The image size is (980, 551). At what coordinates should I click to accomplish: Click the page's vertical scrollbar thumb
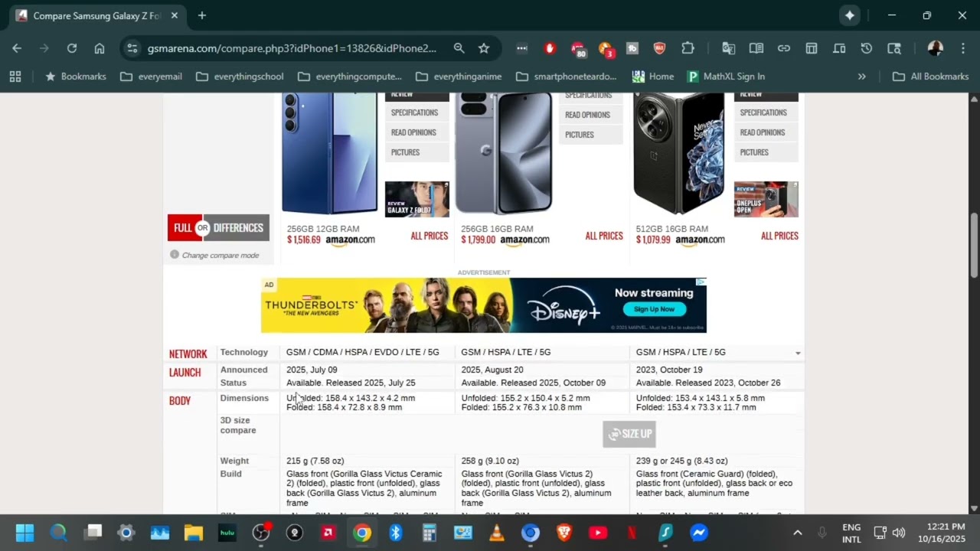[x=974, y=245]
